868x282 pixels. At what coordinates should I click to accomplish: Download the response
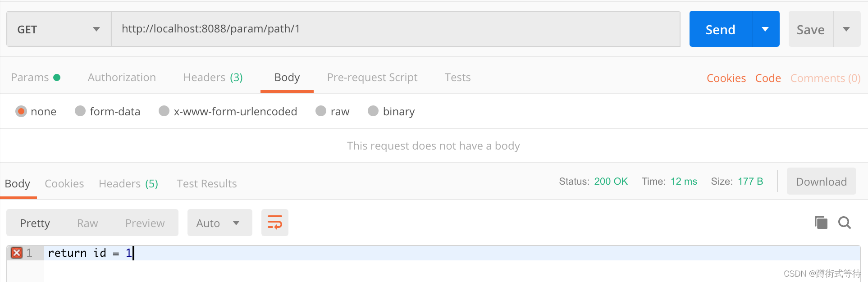(x=821, y=182)
